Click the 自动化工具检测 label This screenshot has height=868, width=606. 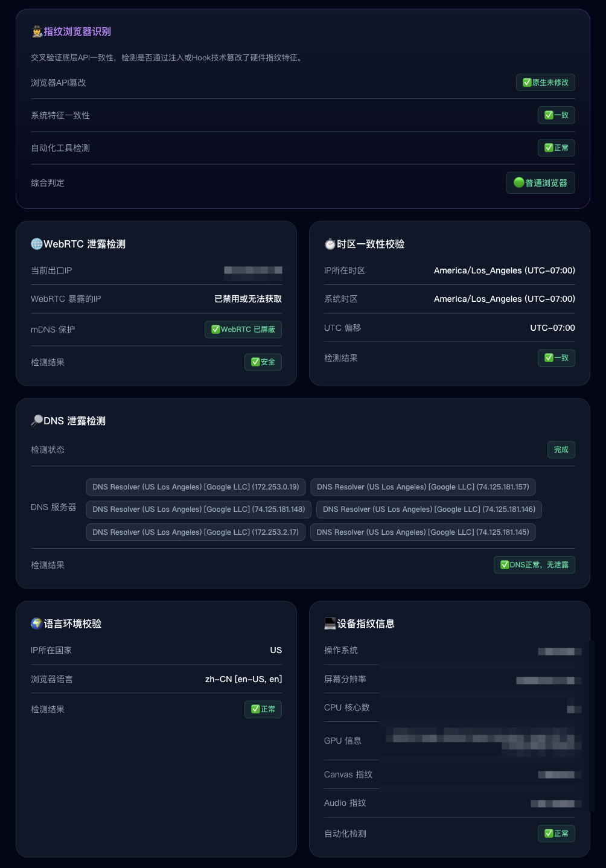pos(60,148)
